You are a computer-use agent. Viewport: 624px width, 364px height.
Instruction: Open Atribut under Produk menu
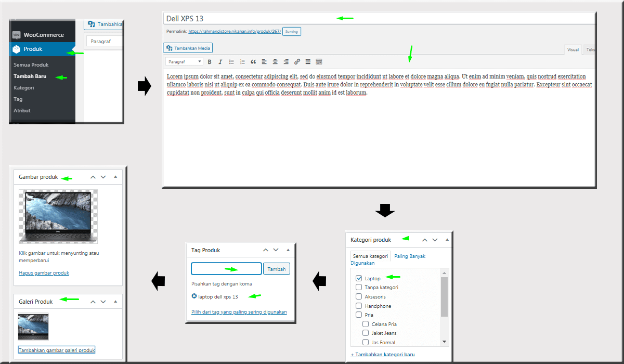[22, 111]
